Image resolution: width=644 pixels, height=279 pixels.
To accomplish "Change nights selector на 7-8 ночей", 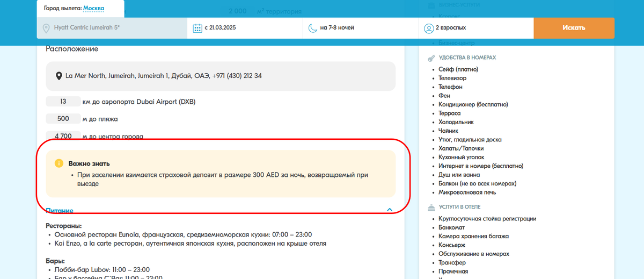I will (361, 28).
